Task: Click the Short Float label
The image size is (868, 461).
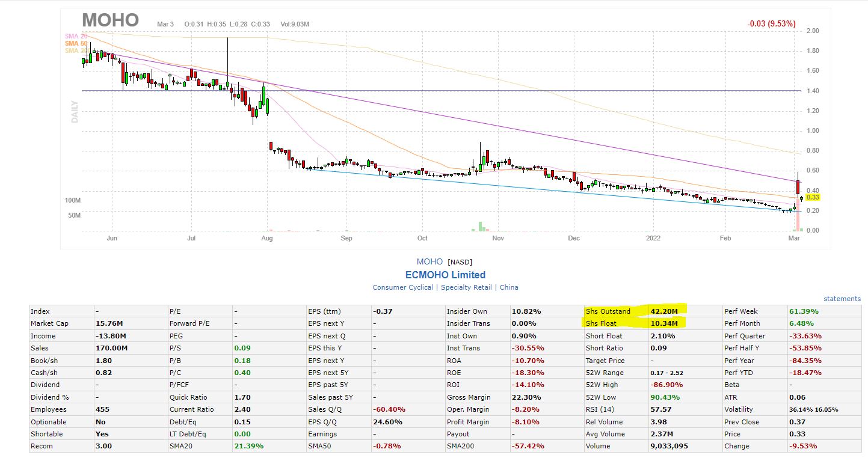Action: [x=604, y=336]
